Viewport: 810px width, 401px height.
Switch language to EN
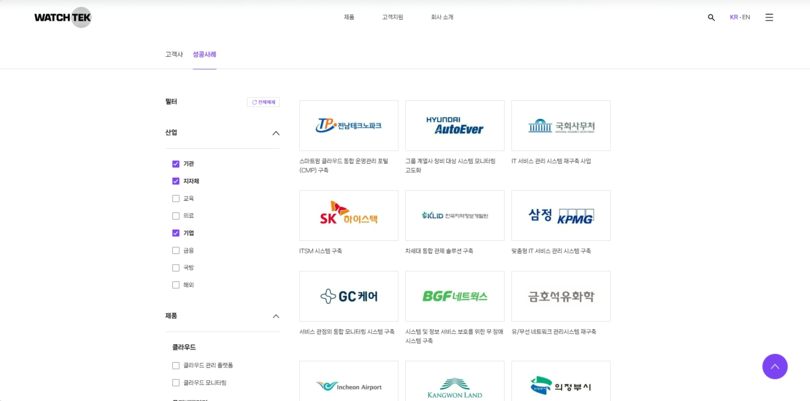[746, 18]
